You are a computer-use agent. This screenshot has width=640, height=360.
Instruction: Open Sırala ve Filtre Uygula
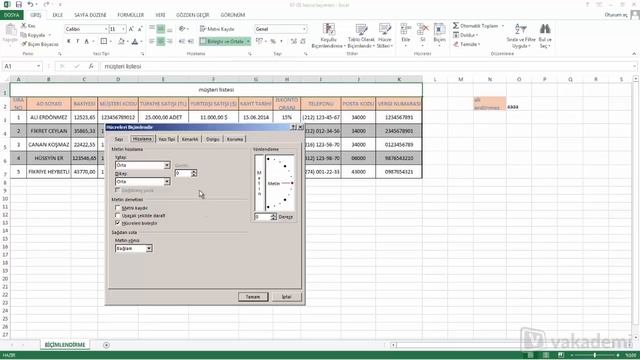[x=521, y=36]
